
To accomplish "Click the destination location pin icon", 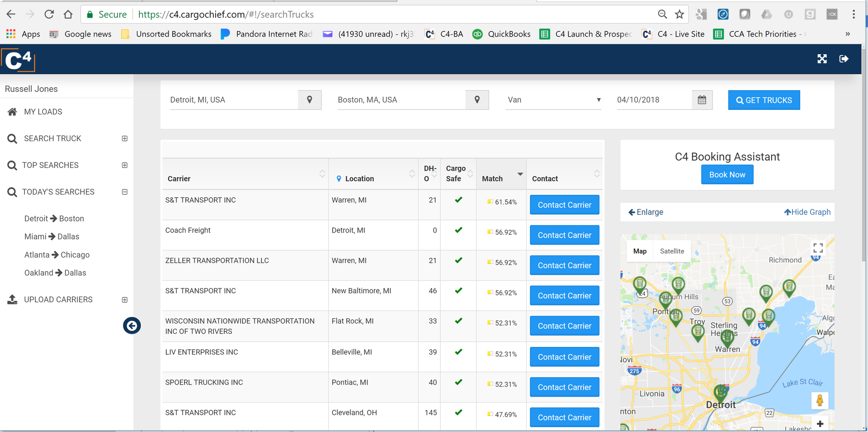I will (x=477, y=100).
